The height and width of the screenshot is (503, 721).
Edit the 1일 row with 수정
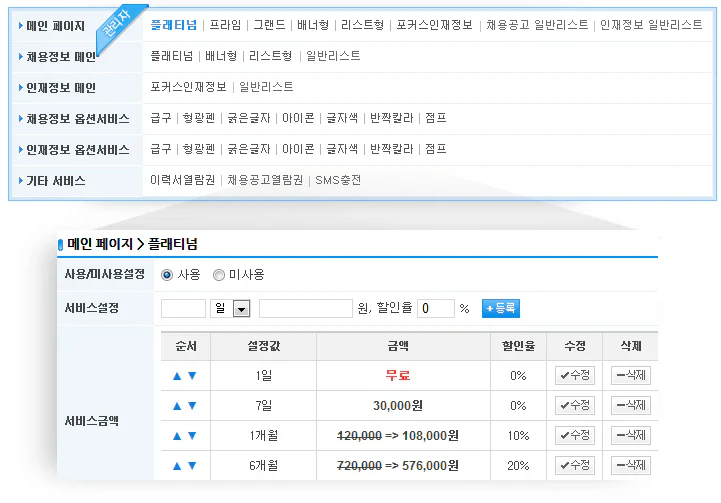[575, 375]
